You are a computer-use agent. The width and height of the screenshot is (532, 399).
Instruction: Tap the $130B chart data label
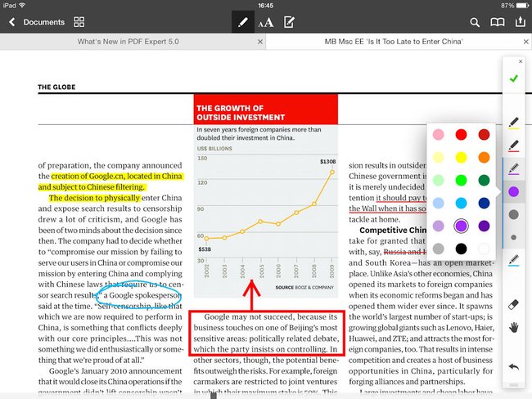point(327,161)
